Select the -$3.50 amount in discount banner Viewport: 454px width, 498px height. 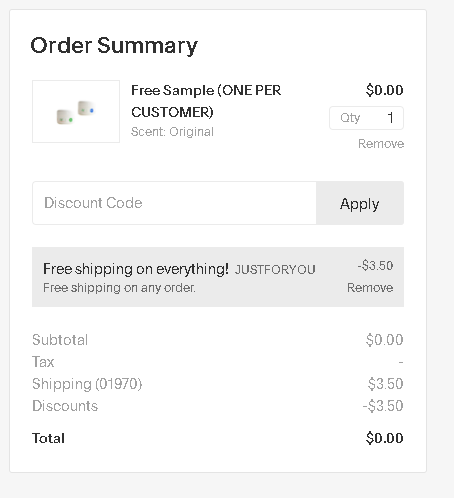point(375,265)
